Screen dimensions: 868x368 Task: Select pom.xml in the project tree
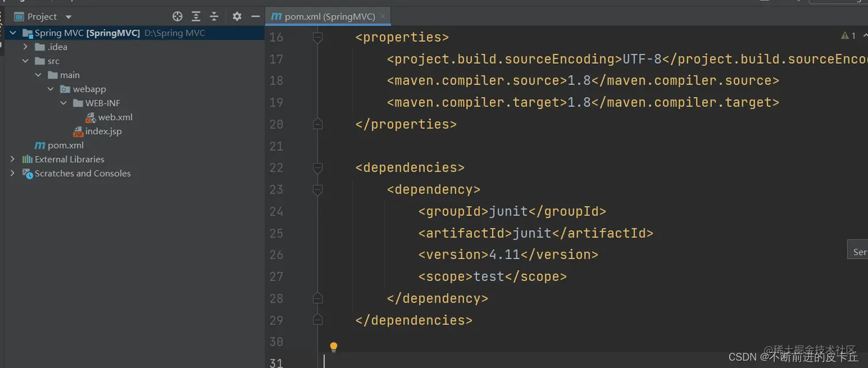65,145
